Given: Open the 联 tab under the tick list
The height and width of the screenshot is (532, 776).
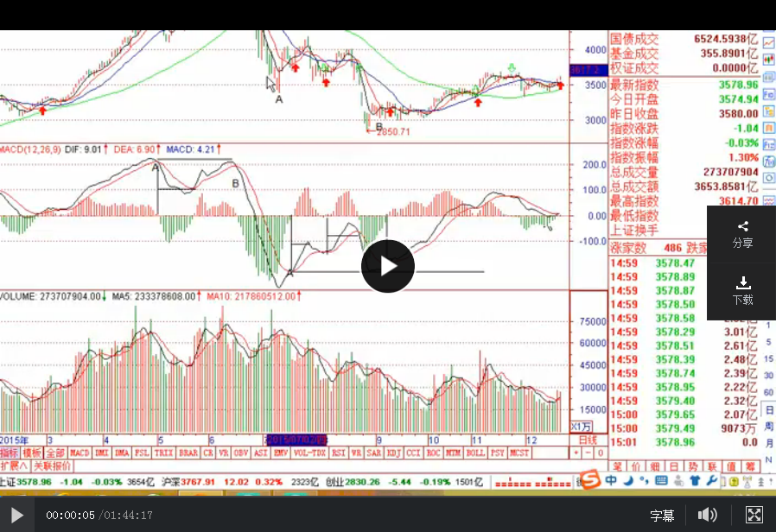Looking at the screenshot, I should (x=712, y=466).
